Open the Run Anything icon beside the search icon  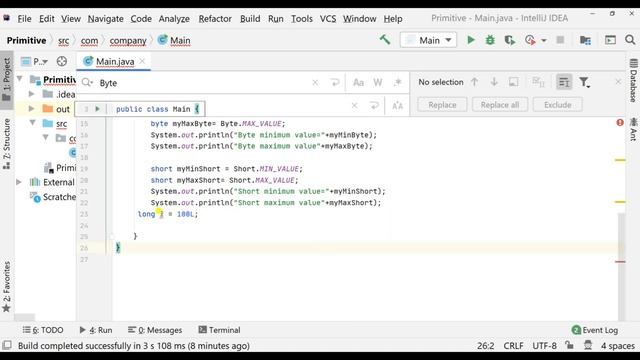pos(610,40)
